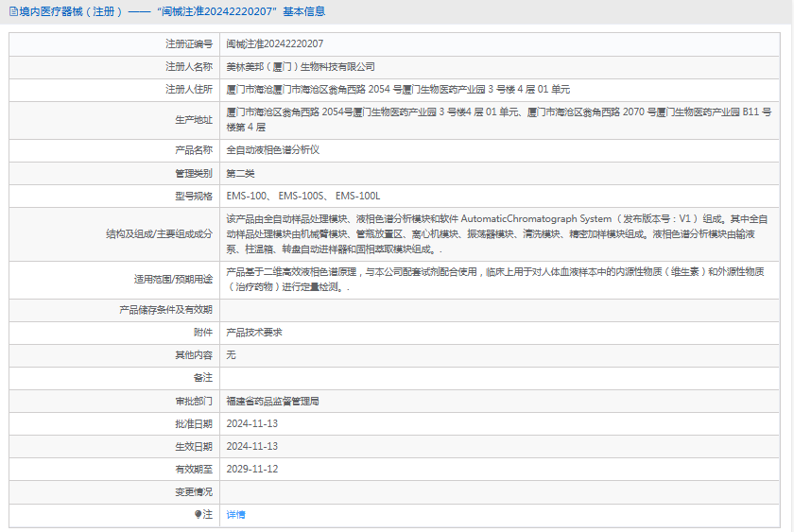Viewport: 794px width, 532px height.
Task: Click the 产品名称 label
Action: [194, 150]
